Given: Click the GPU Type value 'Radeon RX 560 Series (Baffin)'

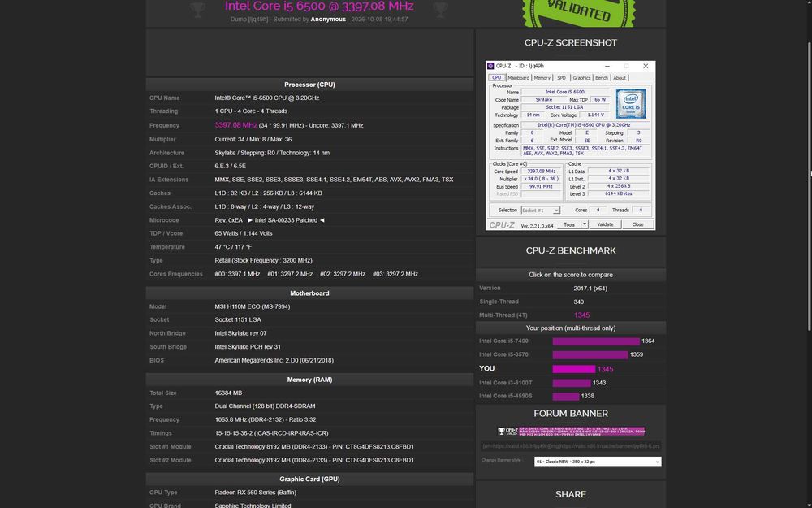Looking at the screenshot, I should 255,493.
